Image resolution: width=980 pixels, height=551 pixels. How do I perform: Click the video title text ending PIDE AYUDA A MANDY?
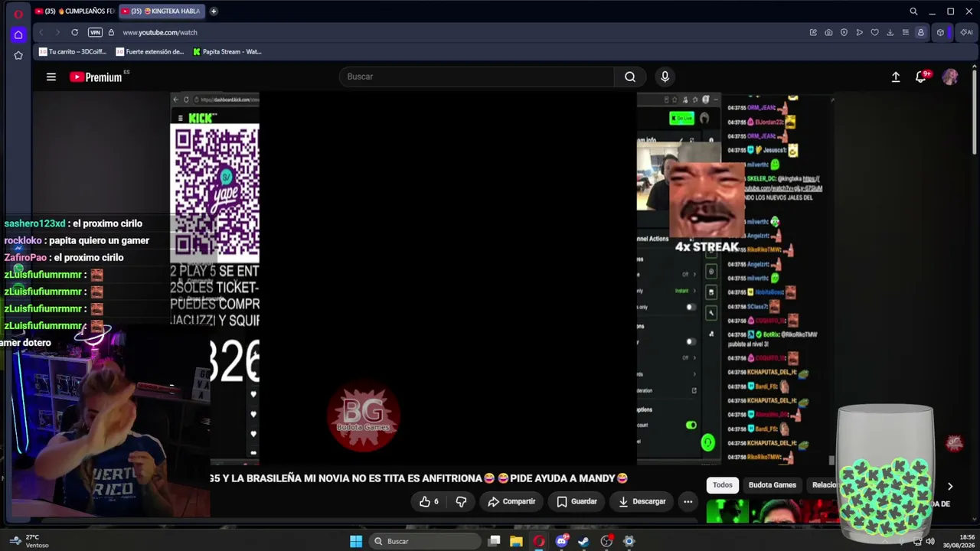tap(420, 478)
